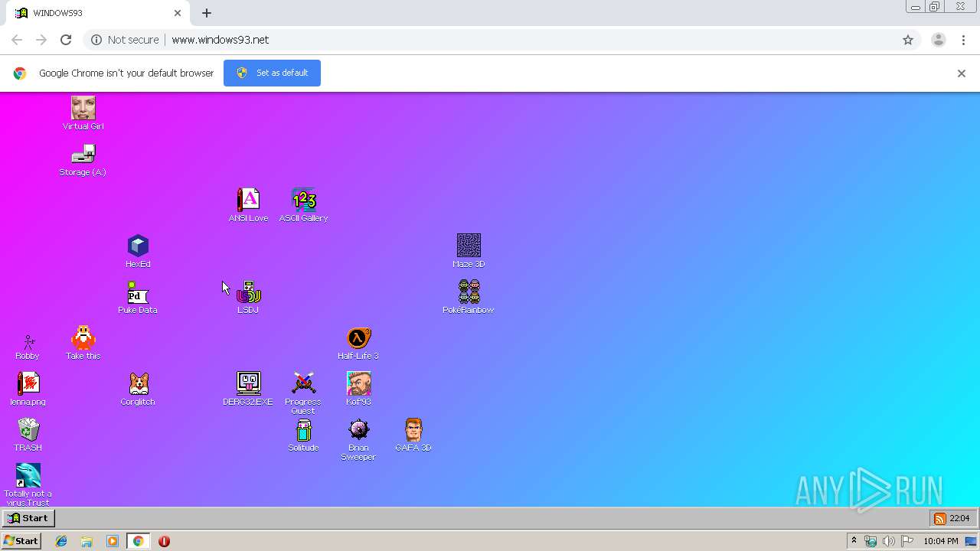Viewport: 980px width, 551px height.
Task: Dismiss the default browser notification bar
Action: coord(962,73)
